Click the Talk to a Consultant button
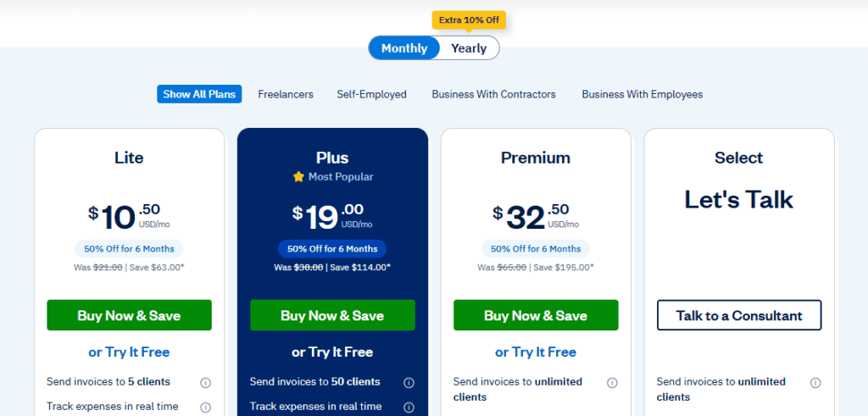 coord(739,315)
